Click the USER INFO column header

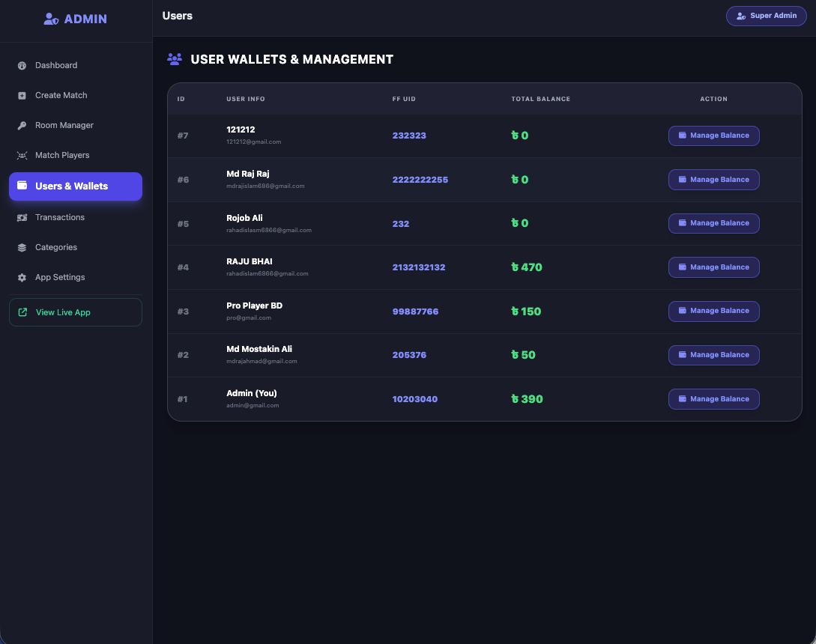pyautogui.click(x=246, y=99)
